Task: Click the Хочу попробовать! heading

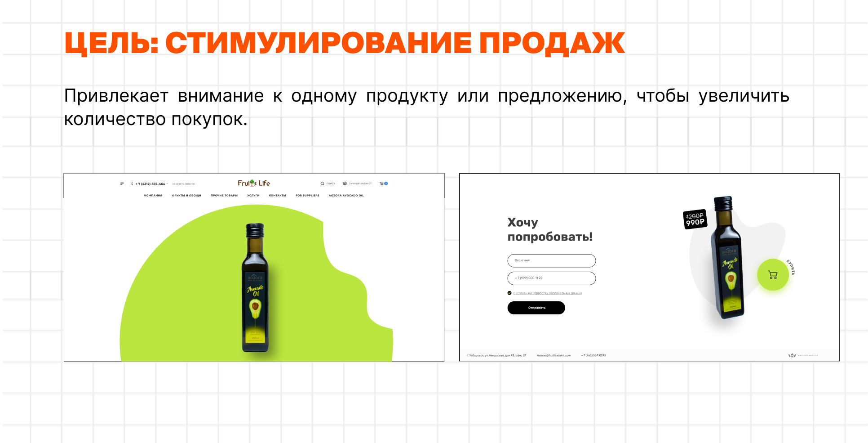Action: [550, 229]
